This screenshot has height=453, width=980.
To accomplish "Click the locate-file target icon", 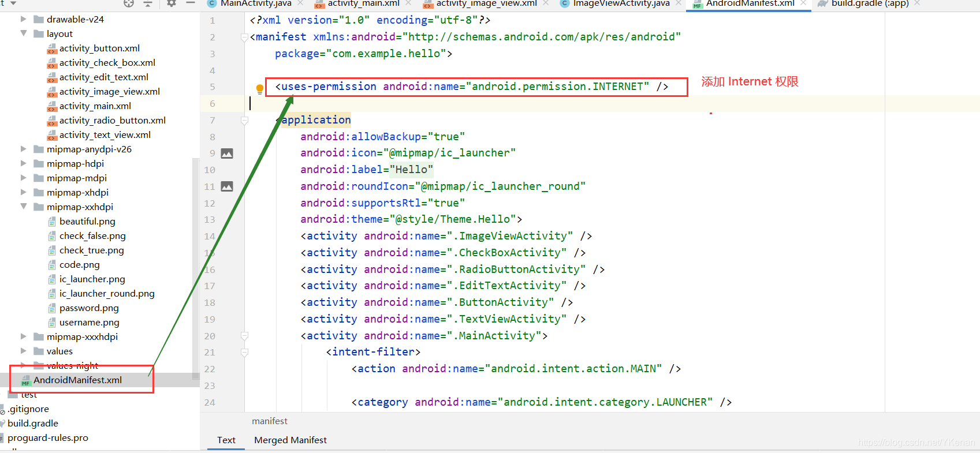I will (x=129, y=3).
